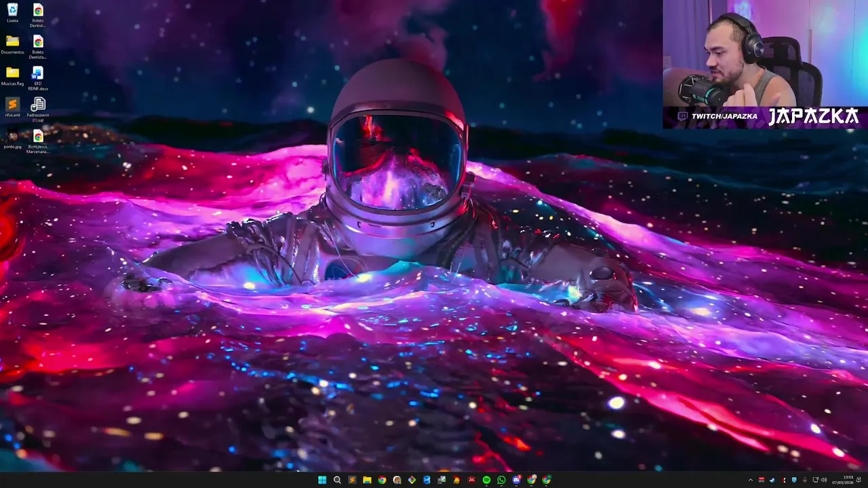Viewport: 868px width, 488px height.
Task: Select the Padraozinnn (1).sql file
Action: coord(38,110)
